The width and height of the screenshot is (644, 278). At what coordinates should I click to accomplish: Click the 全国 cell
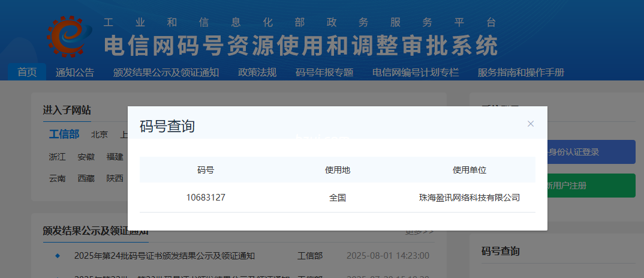click(x=338, y=198)
